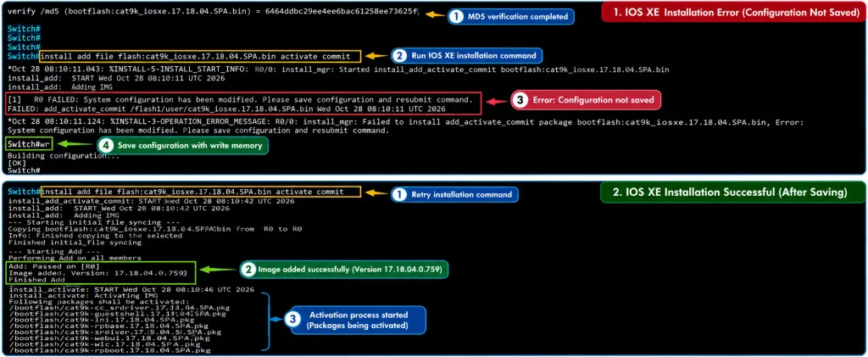Viewport: 868px width, 357px height.
Task: Click 'install_add: START Wed Oct 28 08:10:11 UTC 2026'
Action: pos(116,79)
